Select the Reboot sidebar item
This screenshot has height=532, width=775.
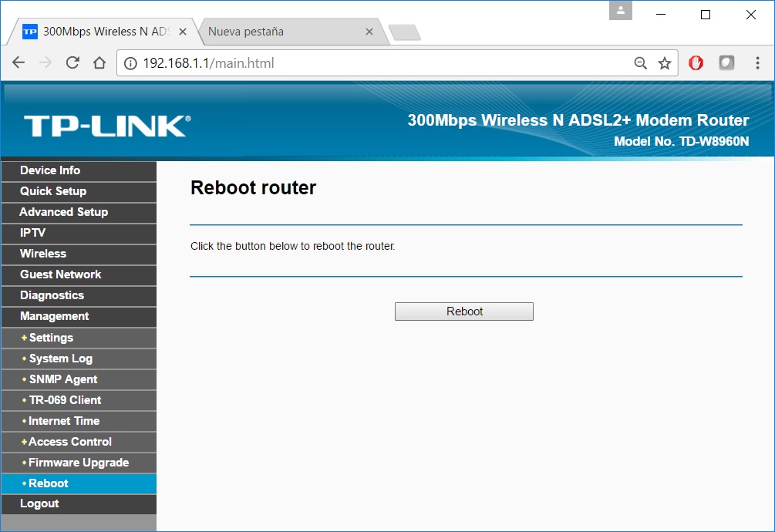tap(79, 483)
